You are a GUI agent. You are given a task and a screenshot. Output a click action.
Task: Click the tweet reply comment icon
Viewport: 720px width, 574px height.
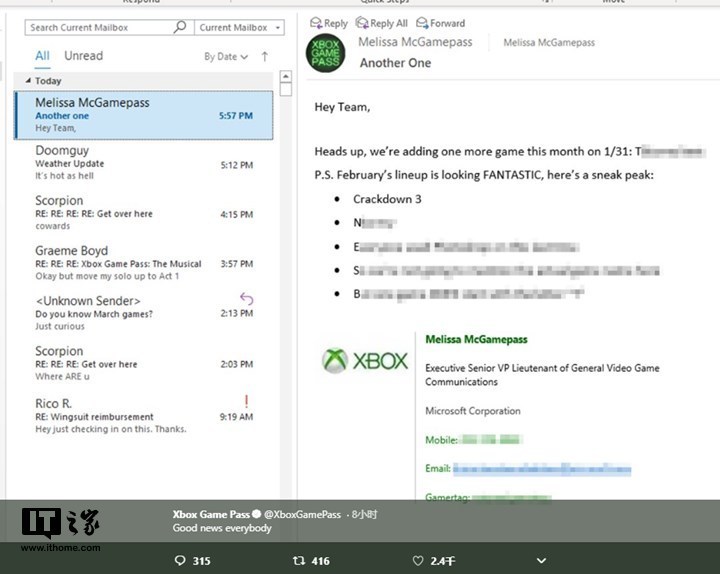tap(180, 560)
